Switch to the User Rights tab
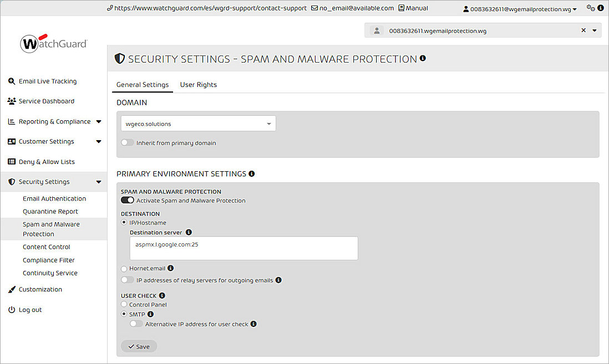Screen dimensions: 609x364 point(198,85)
